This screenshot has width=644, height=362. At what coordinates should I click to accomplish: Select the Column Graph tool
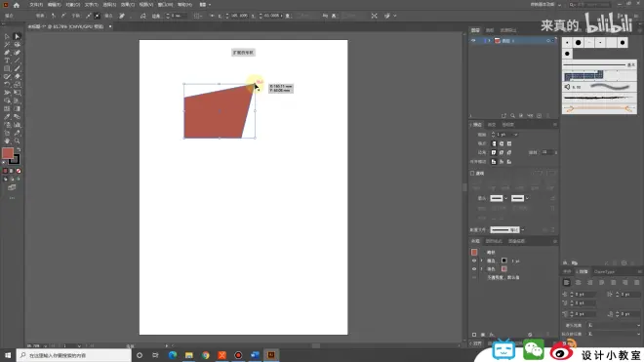[x=18, y=125]
